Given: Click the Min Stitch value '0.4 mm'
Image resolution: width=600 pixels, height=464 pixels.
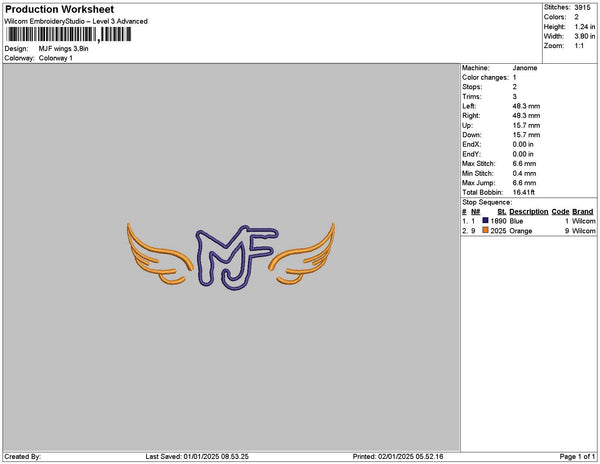Looking at the screenshot, I should pos(524,173).
